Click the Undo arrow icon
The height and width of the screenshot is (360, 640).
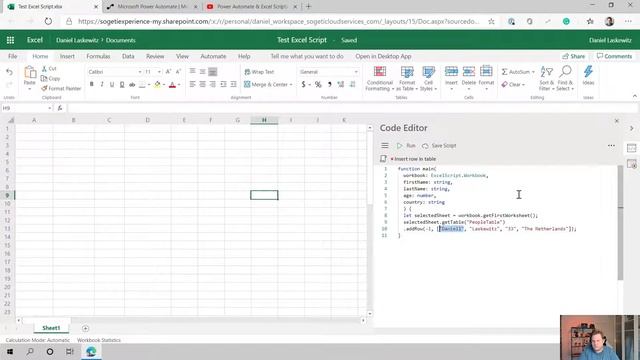9,72
